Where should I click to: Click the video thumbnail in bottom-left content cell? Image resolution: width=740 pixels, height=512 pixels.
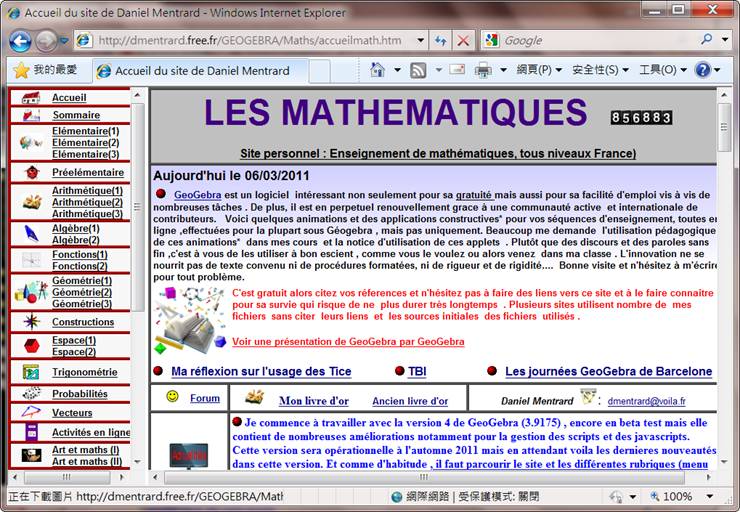[x=189, y=455]
